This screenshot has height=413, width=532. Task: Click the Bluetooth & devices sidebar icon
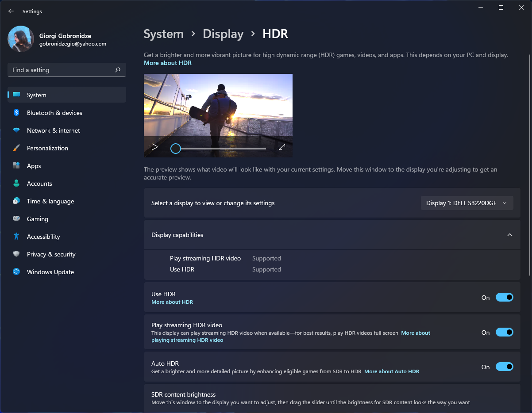16,113
